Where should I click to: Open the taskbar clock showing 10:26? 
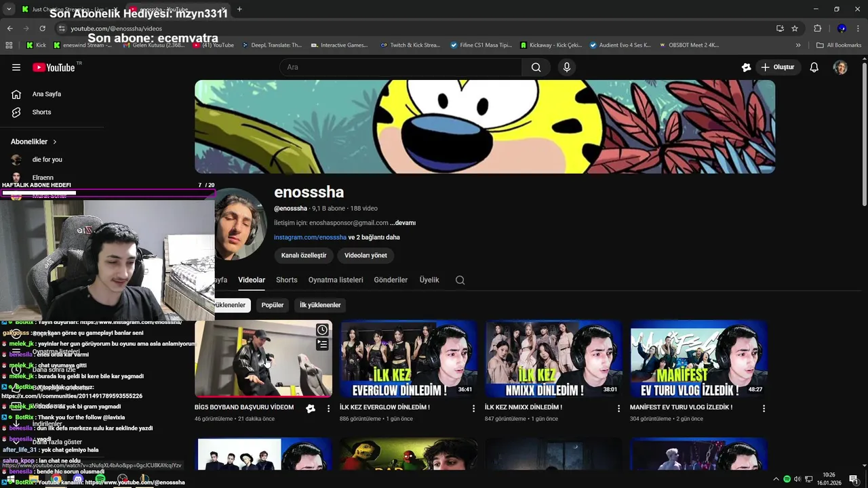coord(829,479)
